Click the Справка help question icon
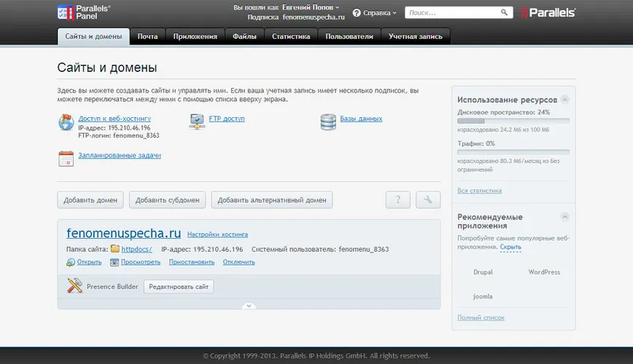Image resolution: width=633 pixels, height=364 pixels. tap(357, 13)
